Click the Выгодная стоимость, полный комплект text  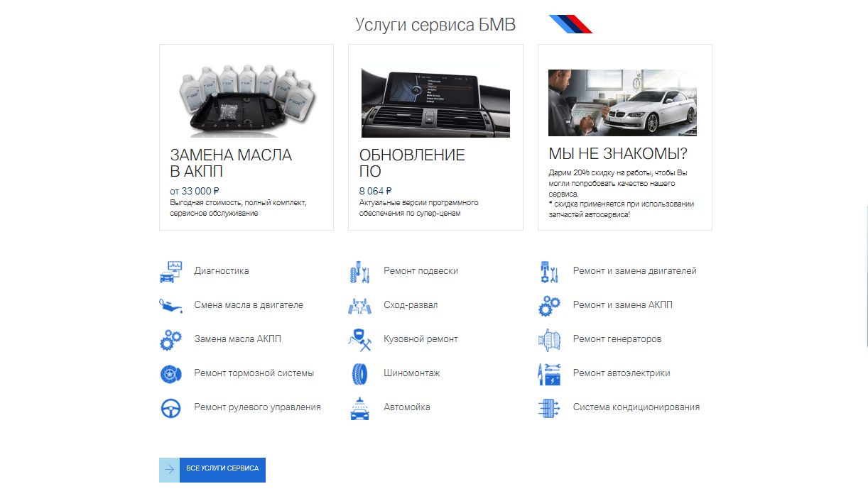point(239,208)
